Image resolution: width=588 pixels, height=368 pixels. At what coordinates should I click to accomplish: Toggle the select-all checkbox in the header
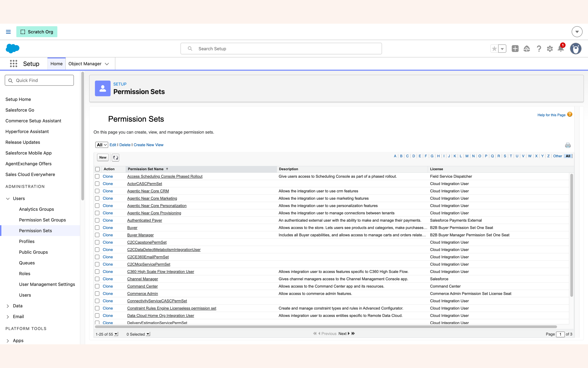pyautogui.click(x=97, y=169)
